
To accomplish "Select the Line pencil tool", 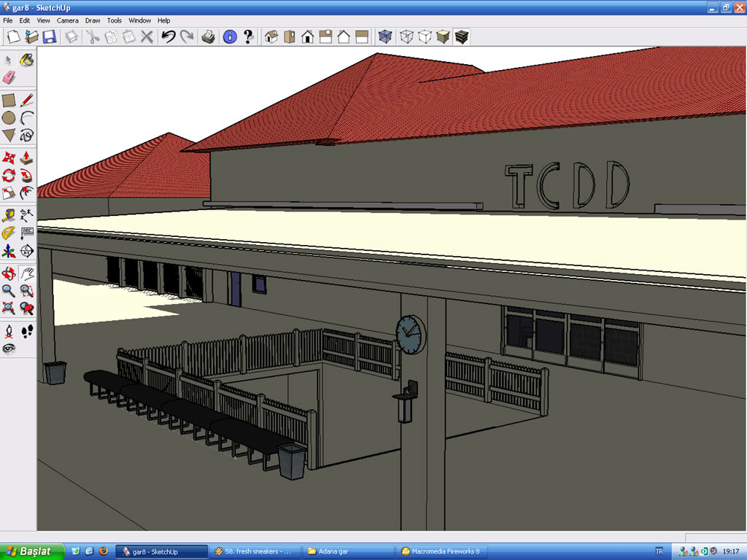I will click(x=27, y=100).
